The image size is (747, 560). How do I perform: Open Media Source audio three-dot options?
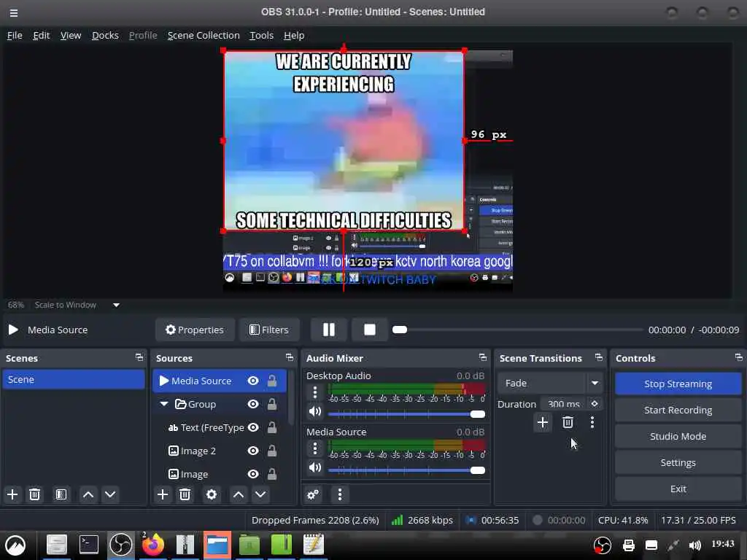click(x=314, y=448)
